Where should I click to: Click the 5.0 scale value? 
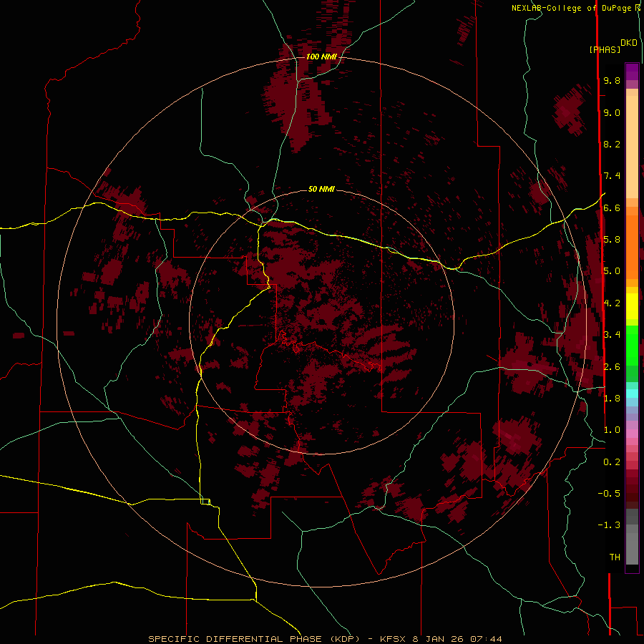(612, 271)
